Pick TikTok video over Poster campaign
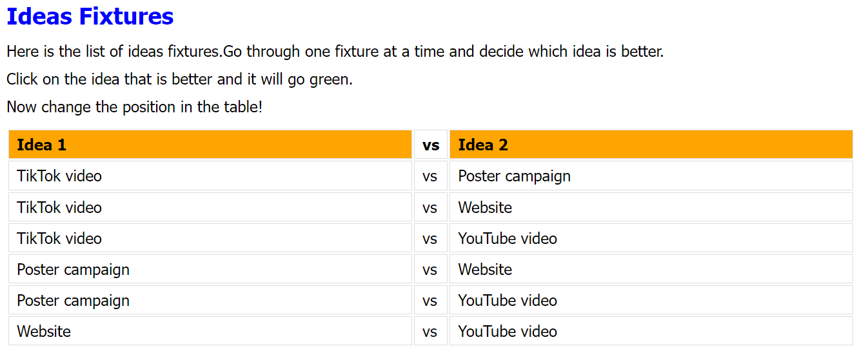This screenshot has height=353, width=868. click(59, 176)
